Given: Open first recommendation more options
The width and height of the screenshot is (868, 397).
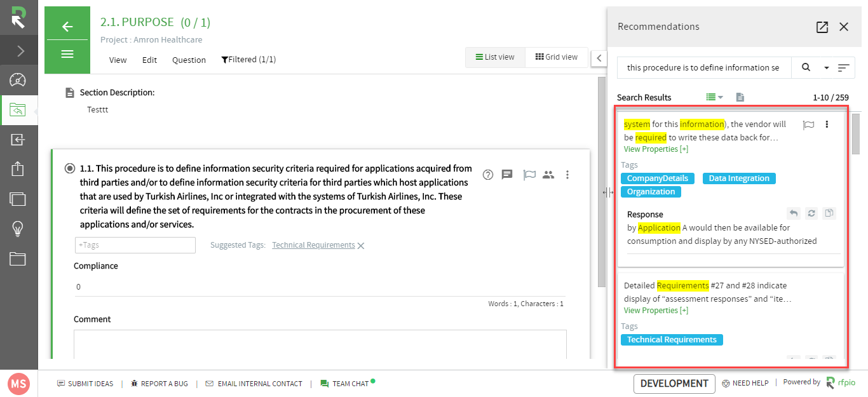Looking at the screenshot, I should (x=827, y=124).
